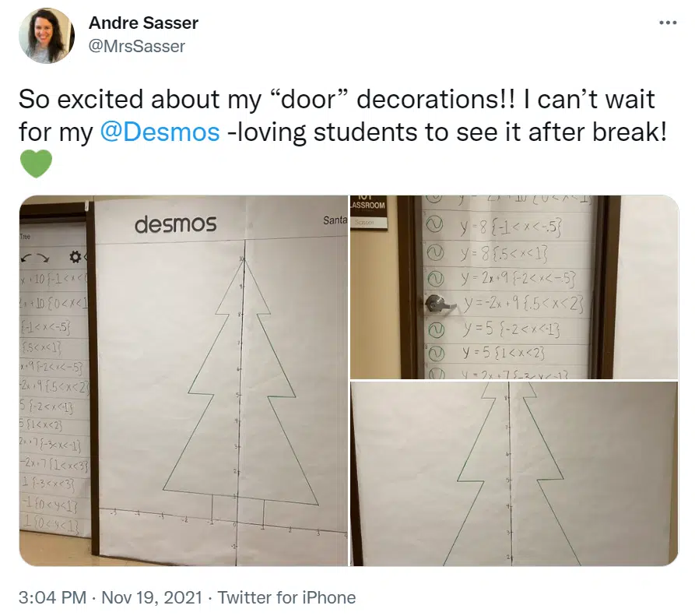Open Andre Sasser's profile picture
Image resolution: width=695 pixels, height=616 pixels.
coord(47,36)
